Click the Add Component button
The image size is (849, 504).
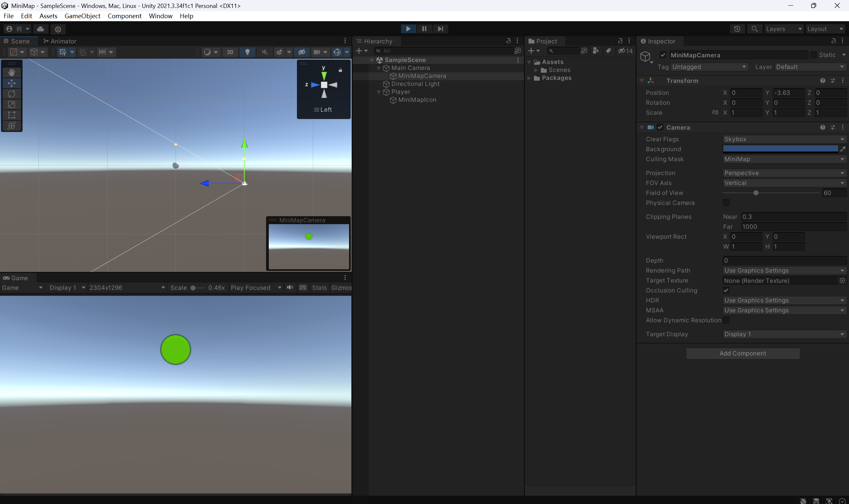pos(743,353)
